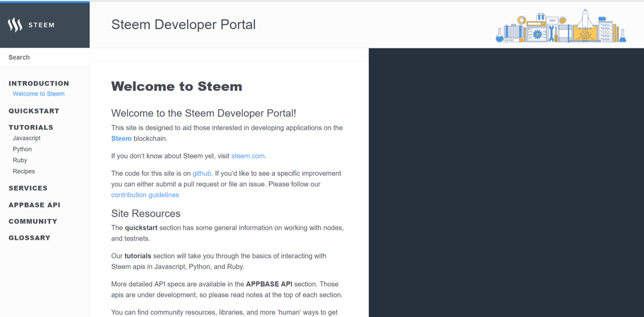644x317 pixels.
Task: Click the STEEM wordmark in header
Action: point(41,25)
